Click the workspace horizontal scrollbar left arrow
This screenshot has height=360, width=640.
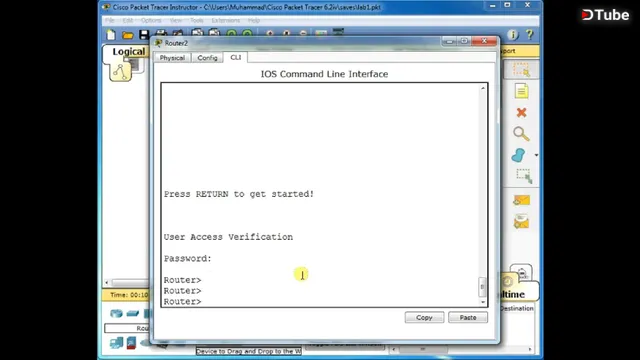tap(107, 282)
